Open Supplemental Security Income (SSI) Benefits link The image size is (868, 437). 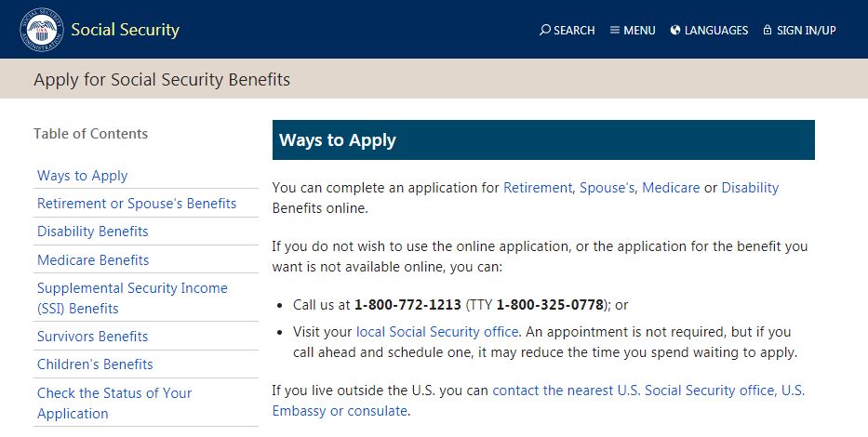tap(132, 298)
